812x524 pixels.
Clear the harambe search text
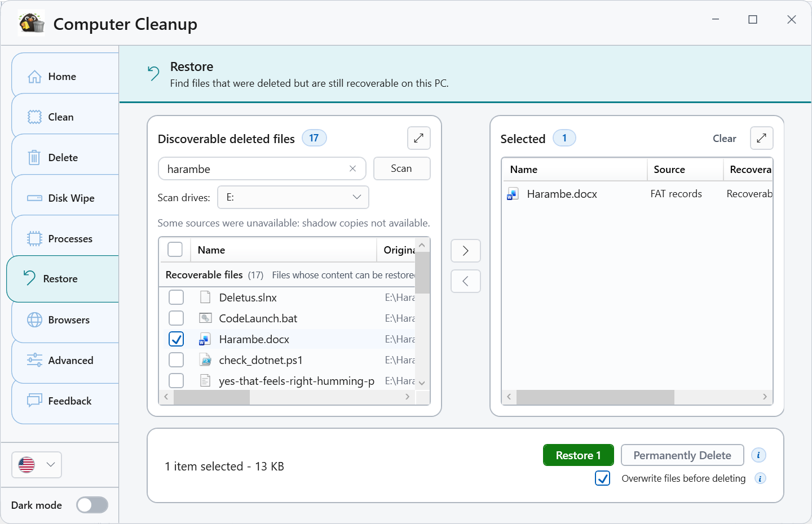pos(352,168)
